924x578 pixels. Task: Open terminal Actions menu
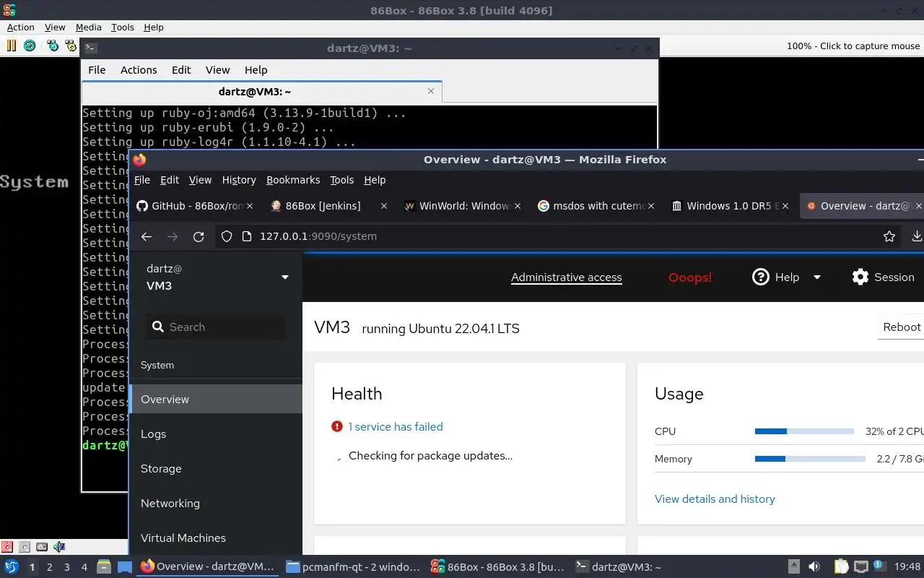tap(139, 70)
